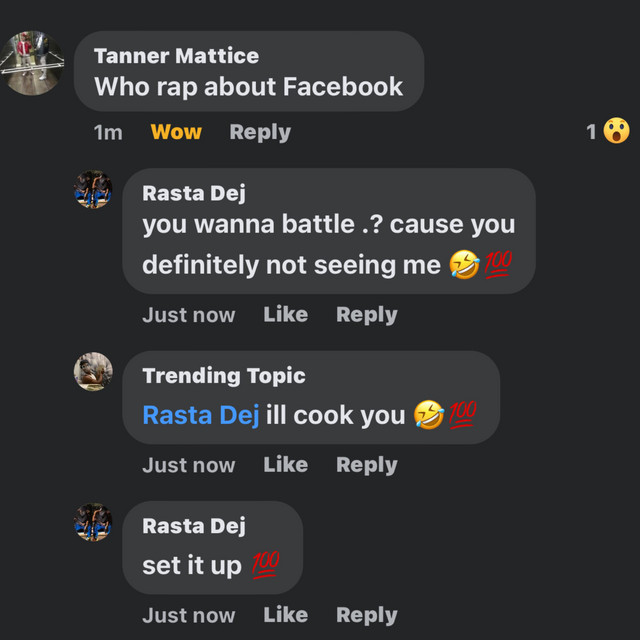The height and width of the screenshot is (640, 640).
Task: Reply to Tanner Mattice's comment
Action: click(x=260, y=132)
